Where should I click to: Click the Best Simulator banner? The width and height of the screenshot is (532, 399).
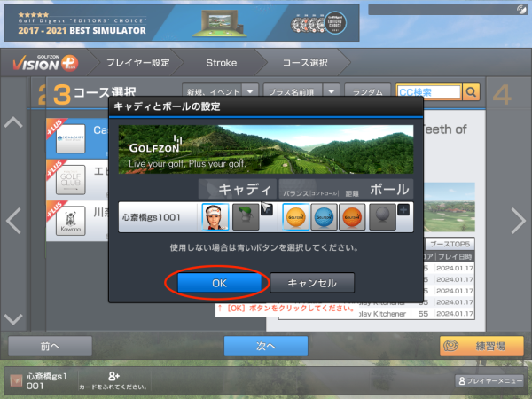tap(181, 23)
